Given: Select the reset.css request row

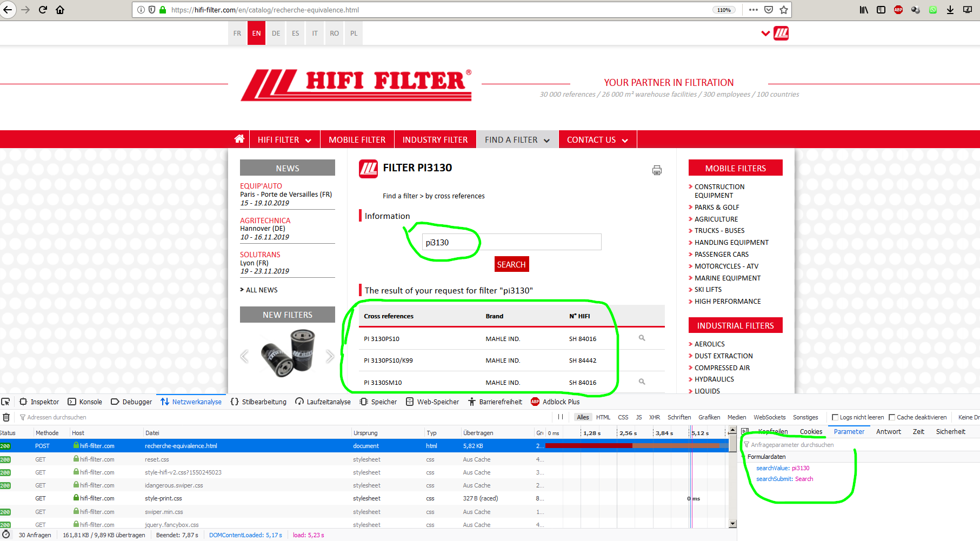Looking at the screenshot, I should click(364, 459).
